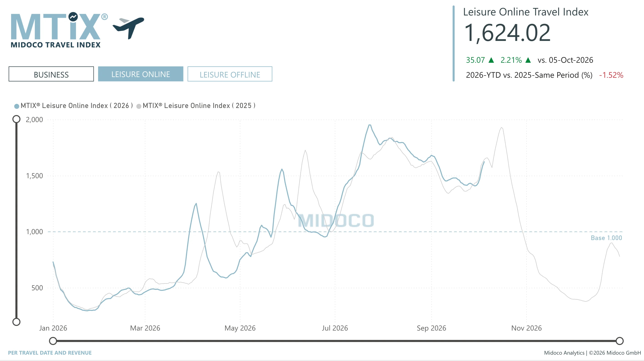This screenshot has height=361, width=644.
Task: Click the '2026-YTD vs. 2025-Same Period (%)' label
Action: coord(529,75)
